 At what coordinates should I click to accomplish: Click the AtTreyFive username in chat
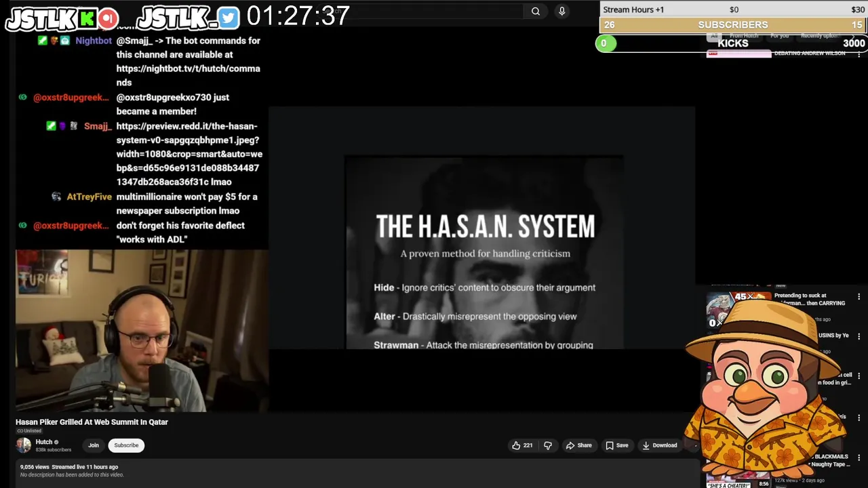[x=89, y=197]
